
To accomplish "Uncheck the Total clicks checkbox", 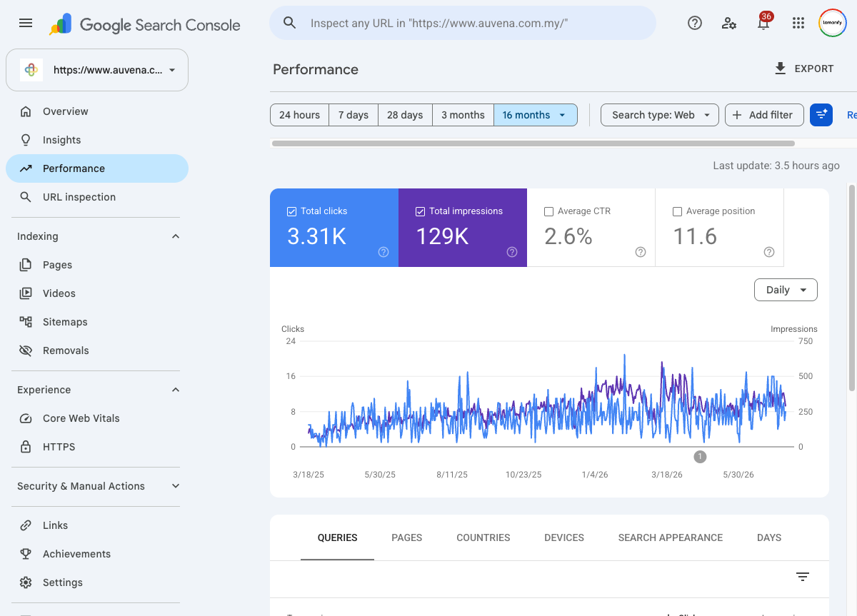I will click(291, 211).
